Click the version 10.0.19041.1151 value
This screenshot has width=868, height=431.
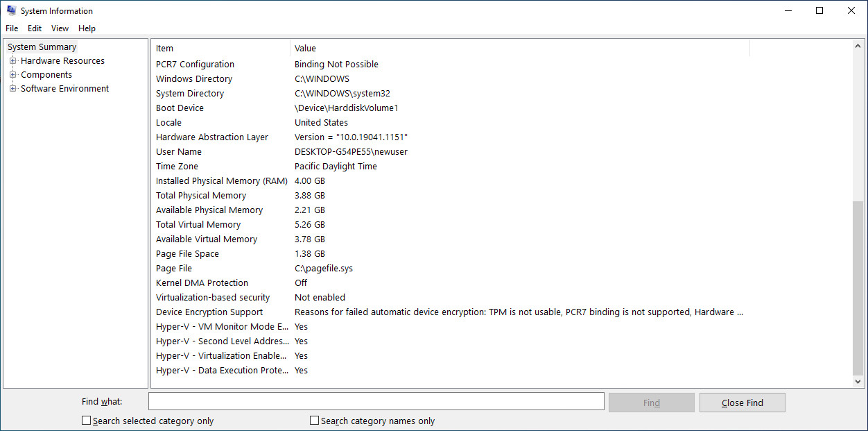(351, 137)
